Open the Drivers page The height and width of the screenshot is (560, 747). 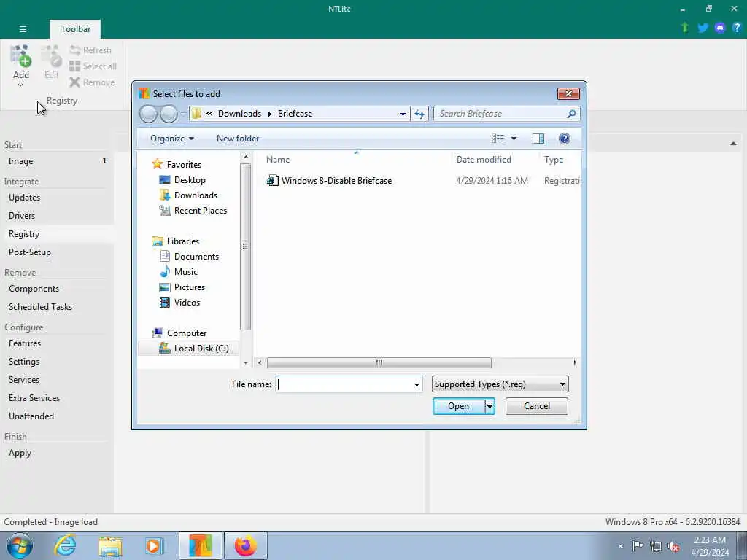point(57,215)
